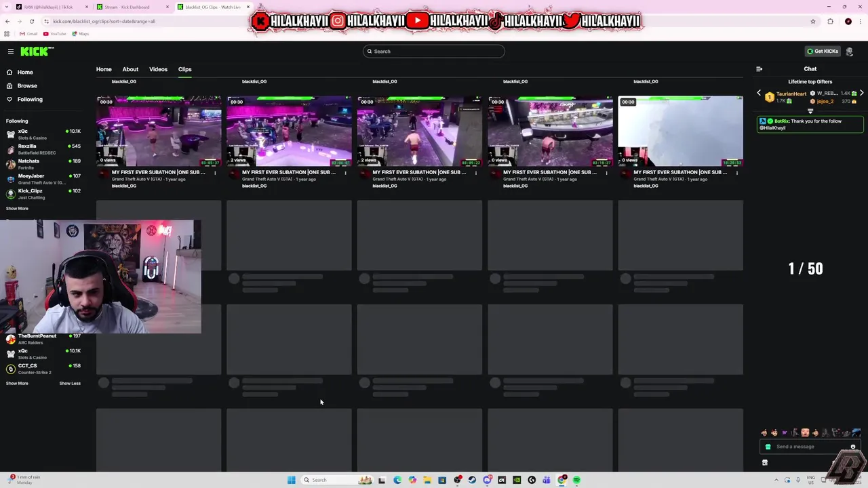Switch to the channel Home tab

tap(104, 69)
